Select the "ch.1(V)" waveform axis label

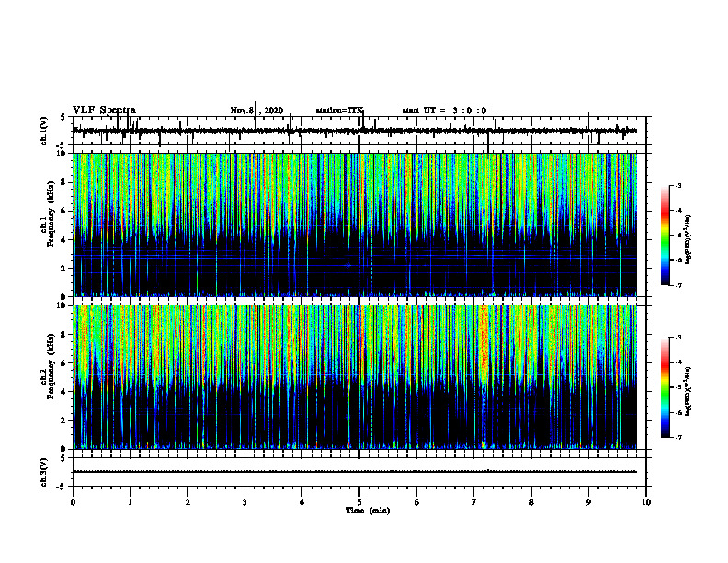click(44, 131)
